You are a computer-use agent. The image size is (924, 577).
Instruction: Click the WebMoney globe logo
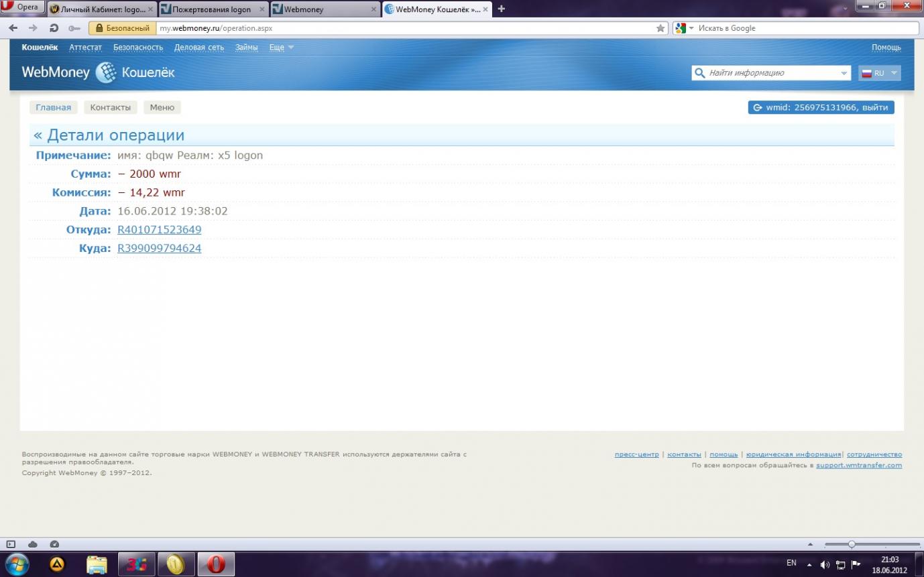[105, 72]
